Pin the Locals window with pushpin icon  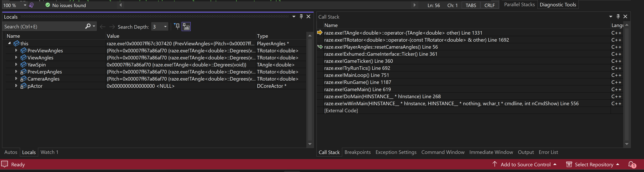point(301,16)
